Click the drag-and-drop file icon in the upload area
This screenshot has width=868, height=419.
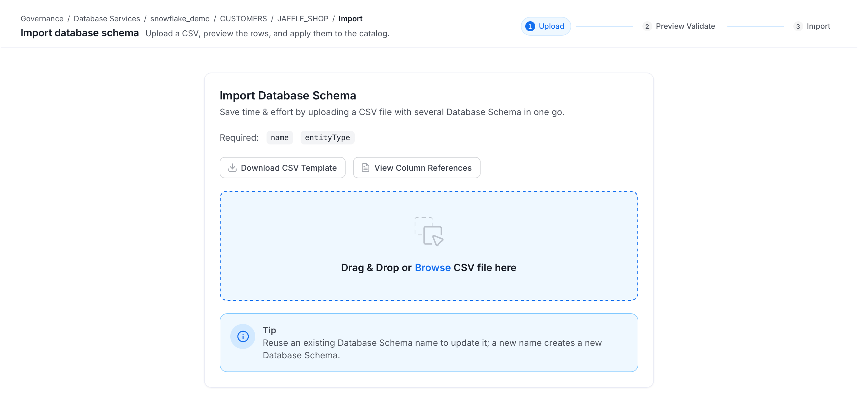click(429, 232)
